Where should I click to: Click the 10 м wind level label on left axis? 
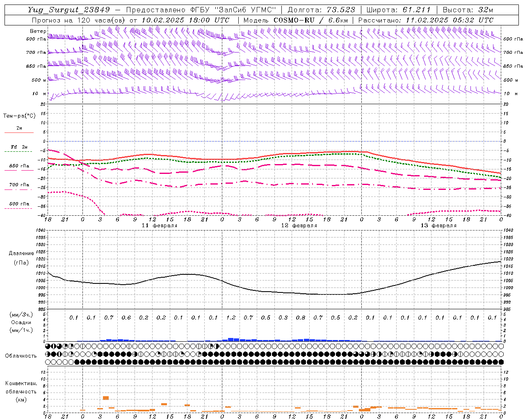[x=39, y=94]
